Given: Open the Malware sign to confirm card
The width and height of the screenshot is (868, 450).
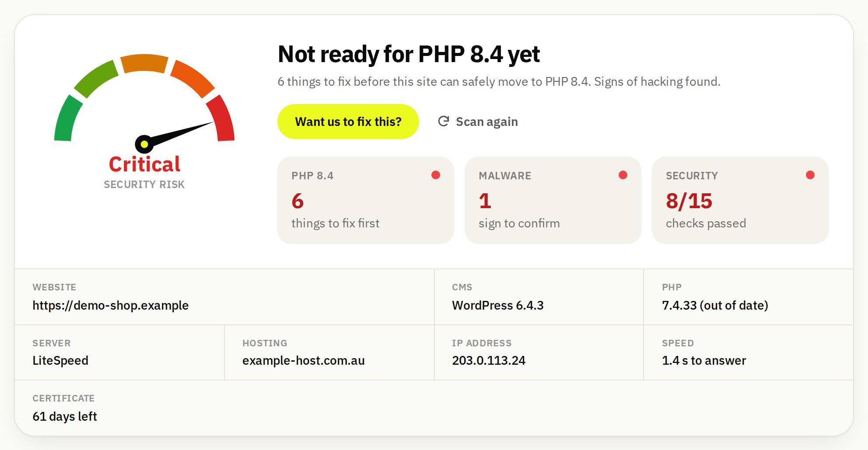Looking at the screenshot, I should (x=553, y=200).
